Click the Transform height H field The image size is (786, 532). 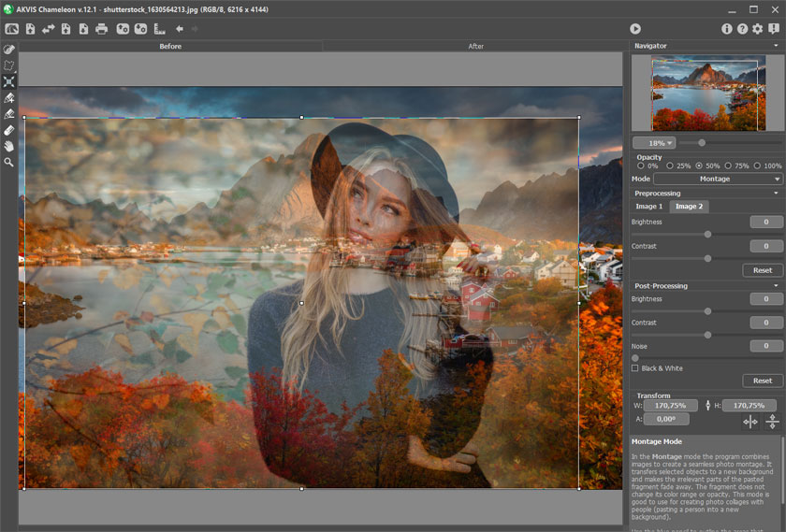(x=749, y=405)
